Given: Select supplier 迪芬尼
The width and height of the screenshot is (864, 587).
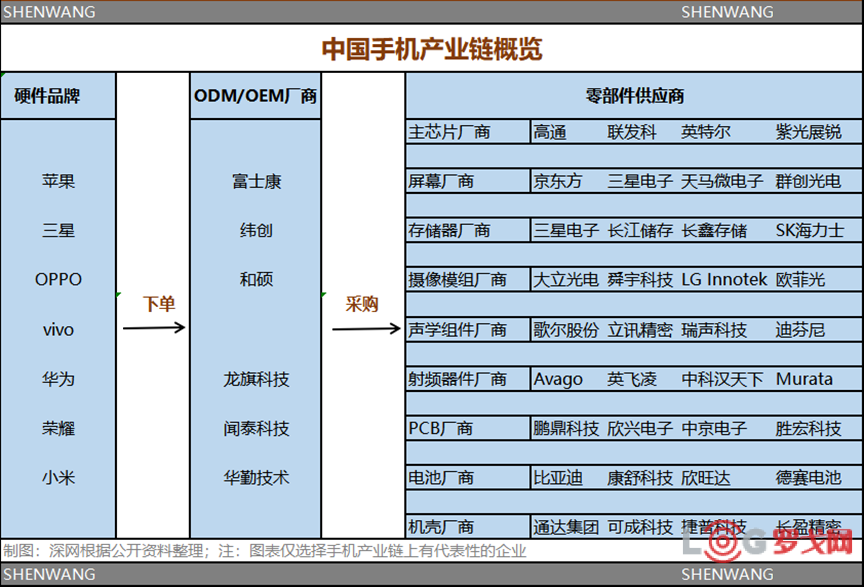Looking at the screenshot, I should (x=800, y=330).
